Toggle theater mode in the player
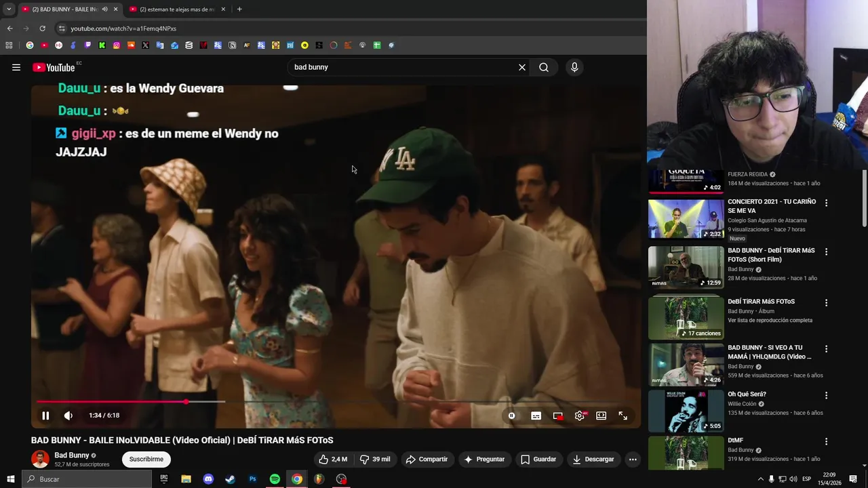This screenshot has width=868, height=488. click(601, 415)
